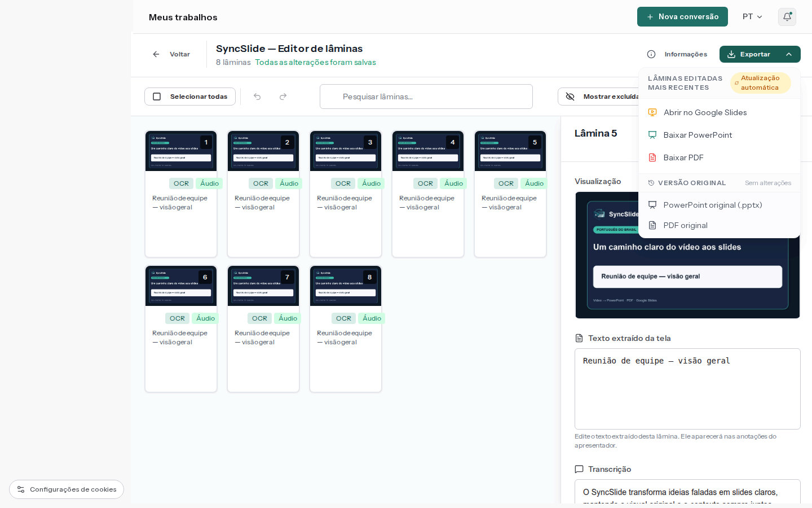
Task: Open the PT language dropdown
Action: click(x=752, y=17)
